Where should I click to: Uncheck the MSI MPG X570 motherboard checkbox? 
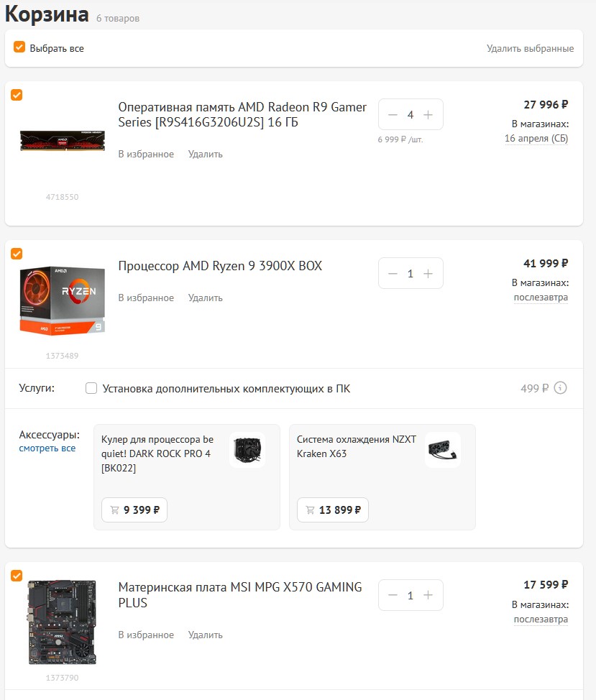pos(17,576)
